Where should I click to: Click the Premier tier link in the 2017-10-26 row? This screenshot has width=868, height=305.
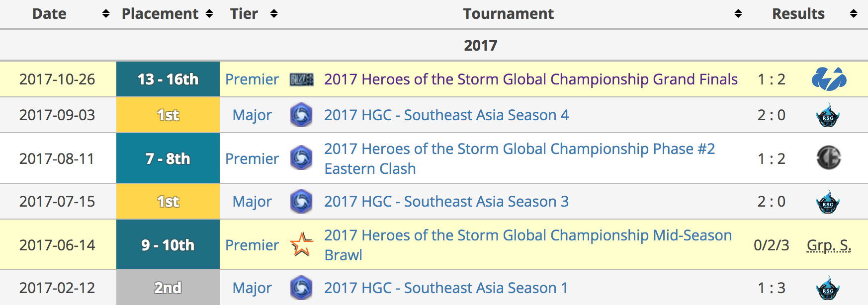coord(252,79)
